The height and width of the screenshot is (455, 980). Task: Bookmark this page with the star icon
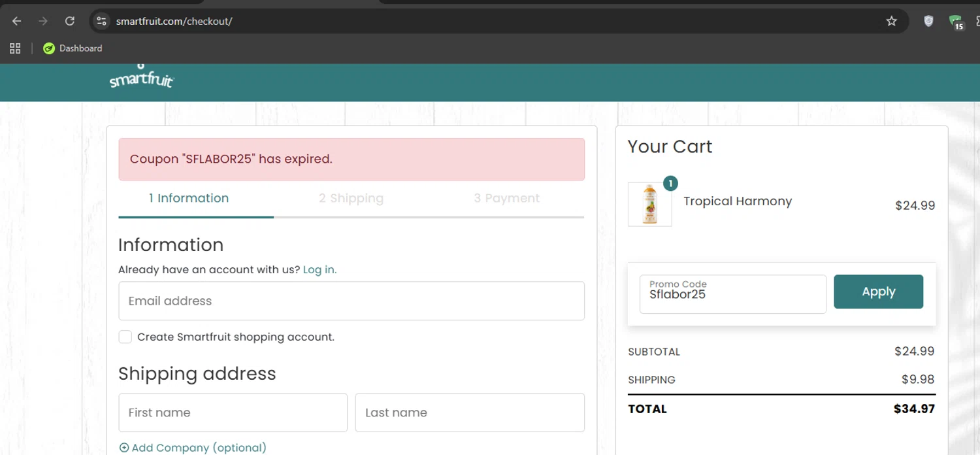(x=891, y=21)
